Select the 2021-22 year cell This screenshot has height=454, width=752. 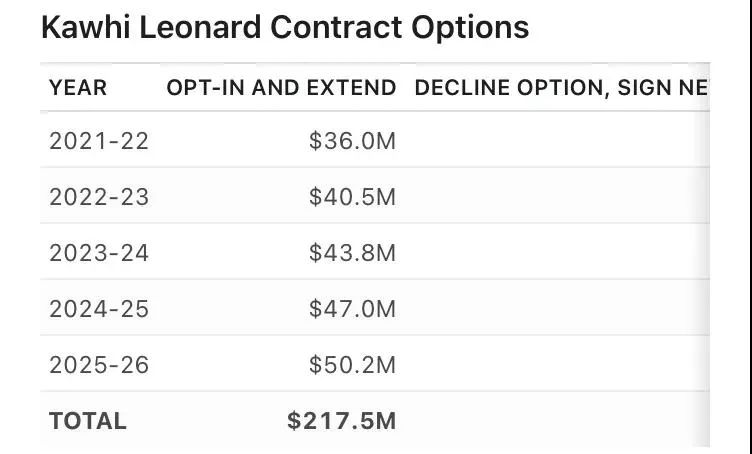(x=98, y=141)
